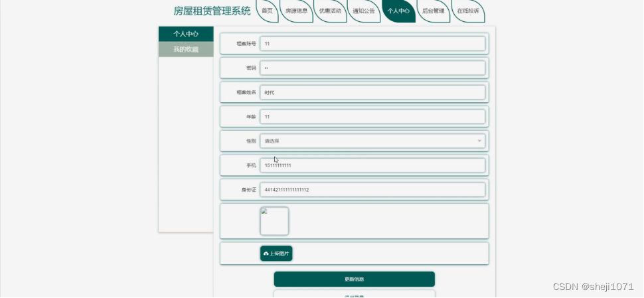
Task: Go to the 通知公告 tab
Action: click(364, 11)
